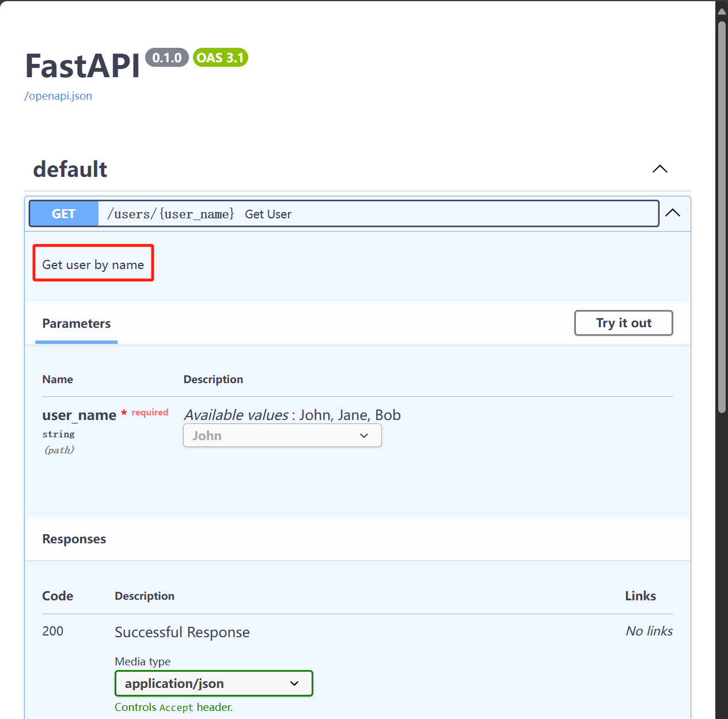
Task: Click the vertical page scrollbar thumb
Action: (722, 217)
